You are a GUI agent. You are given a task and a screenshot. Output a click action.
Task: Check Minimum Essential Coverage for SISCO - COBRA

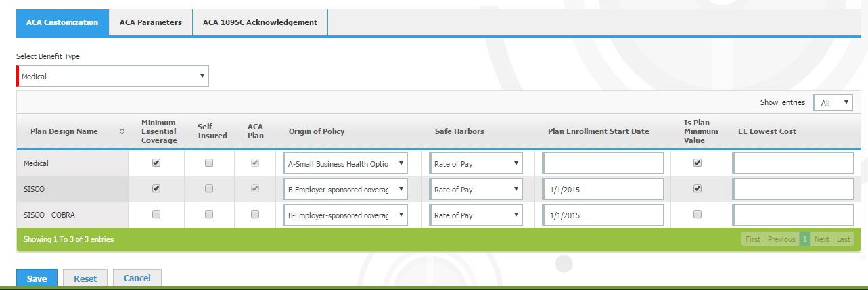tap(156, 214)
